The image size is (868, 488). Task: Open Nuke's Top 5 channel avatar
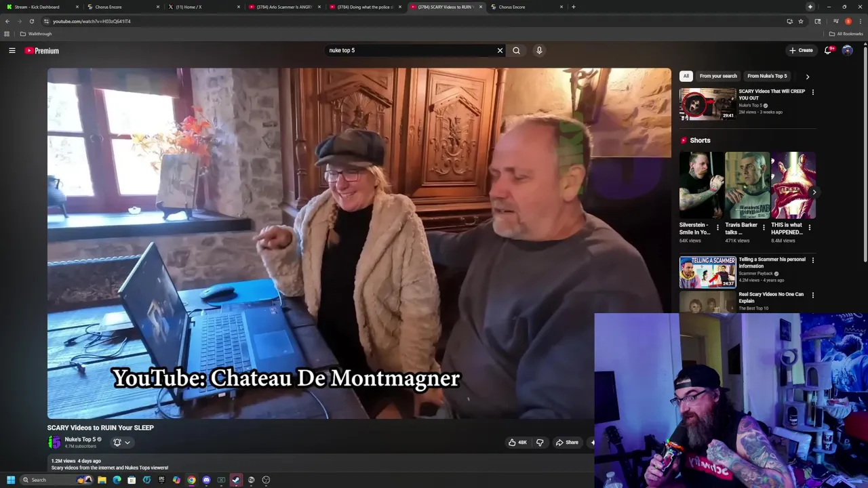tap(54, 442)
